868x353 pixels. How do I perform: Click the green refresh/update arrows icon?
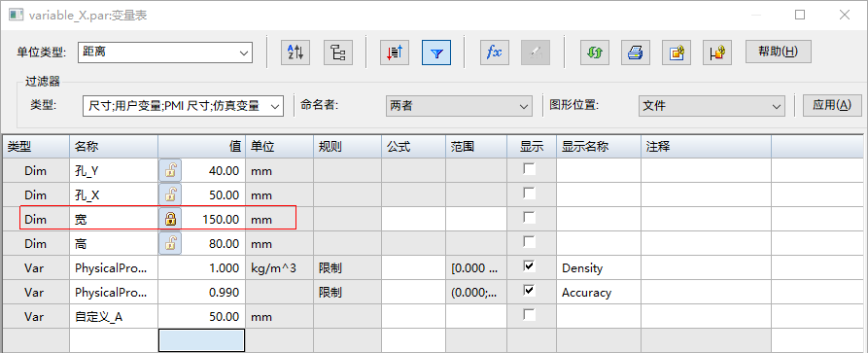[595, 53]
